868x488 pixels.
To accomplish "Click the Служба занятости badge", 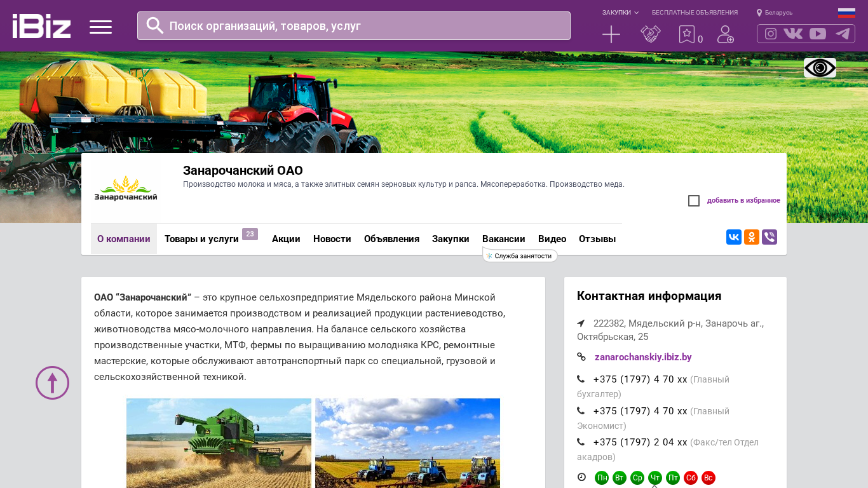I will (x=520, y=255).
